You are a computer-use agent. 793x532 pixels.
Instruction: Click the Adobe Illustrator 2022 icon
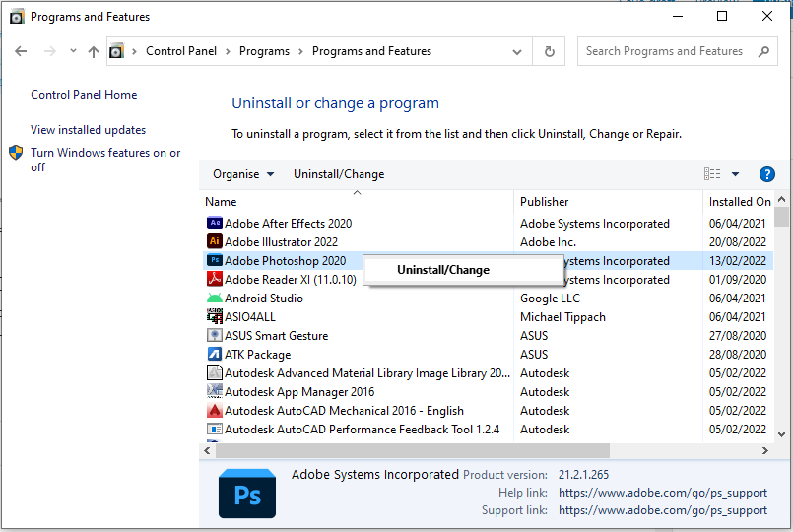click(215, 241)
